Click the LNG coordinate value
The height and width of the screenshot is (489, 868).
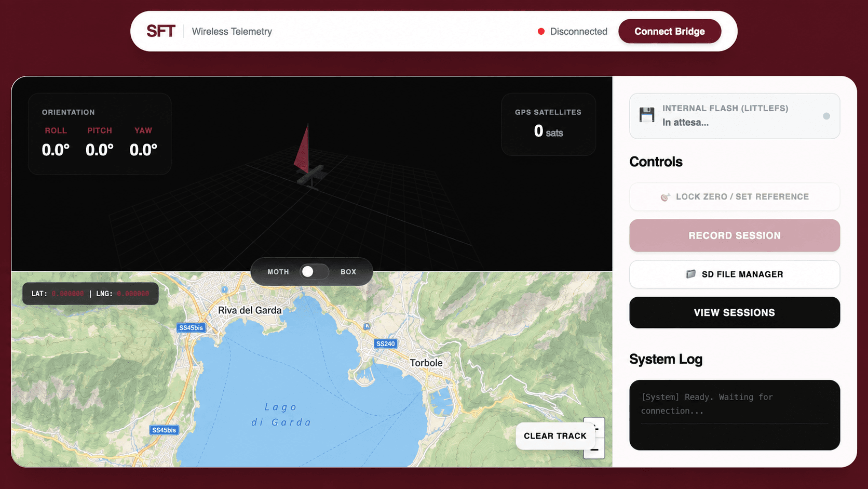coord(133,294)
